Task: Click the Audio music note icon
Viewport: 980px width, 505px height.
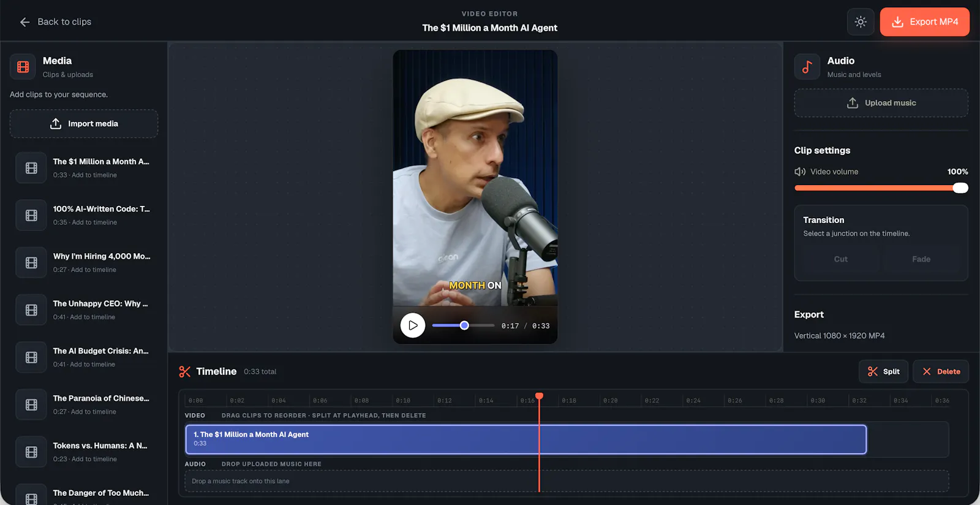Action: pos(807,67)
